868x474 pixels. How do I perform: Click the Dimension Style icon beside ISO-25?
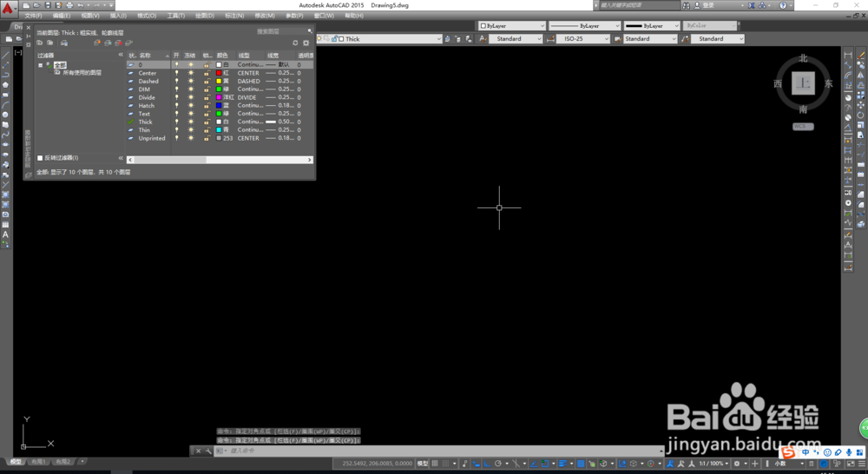550,39
